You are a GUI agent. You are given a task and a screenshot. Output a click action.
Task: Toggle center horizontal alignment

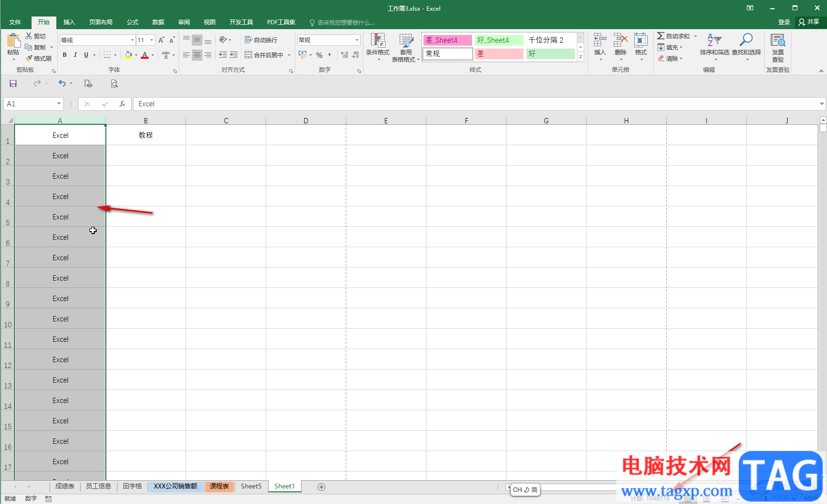[x=197, y=55]
